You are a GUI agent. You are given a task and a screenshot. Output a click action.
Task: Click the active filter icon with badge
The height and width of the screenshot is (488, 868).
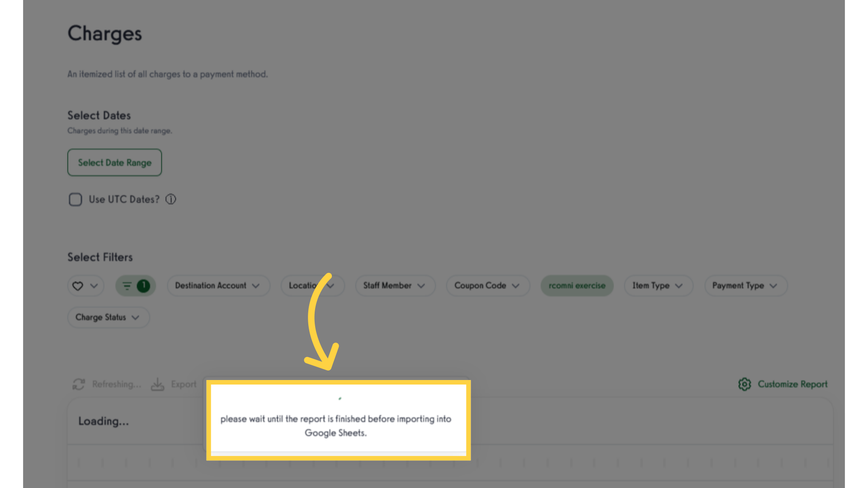pos(135,285)
